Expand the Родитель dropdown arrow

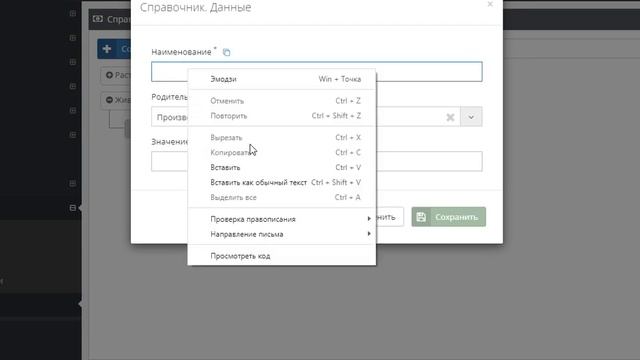[x=471, y=117]
